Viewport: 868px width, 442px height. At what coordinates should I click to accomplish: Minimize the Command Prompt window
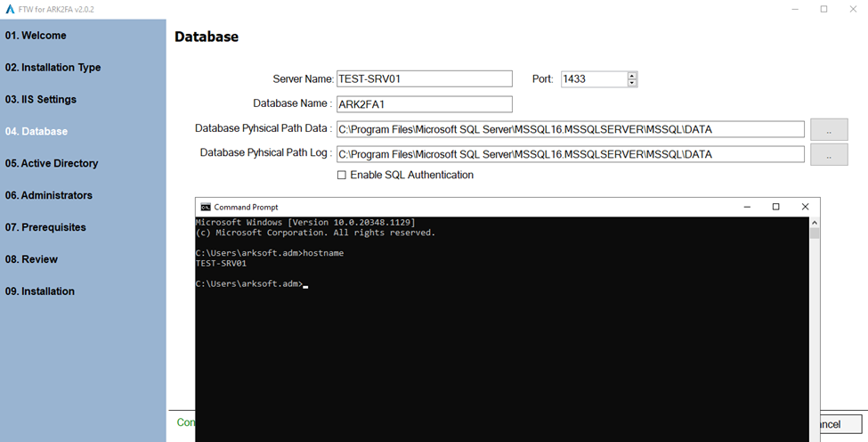pos(746,207)
